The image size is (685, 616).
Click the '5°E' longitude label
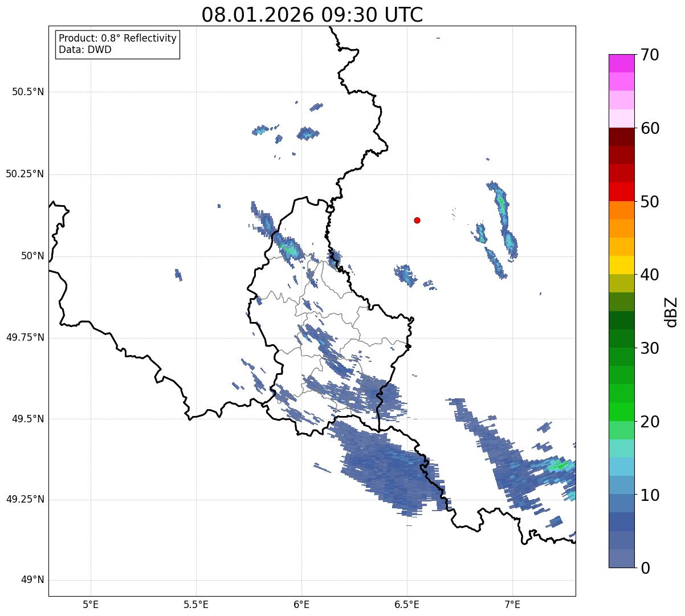(x=91, y=604)
